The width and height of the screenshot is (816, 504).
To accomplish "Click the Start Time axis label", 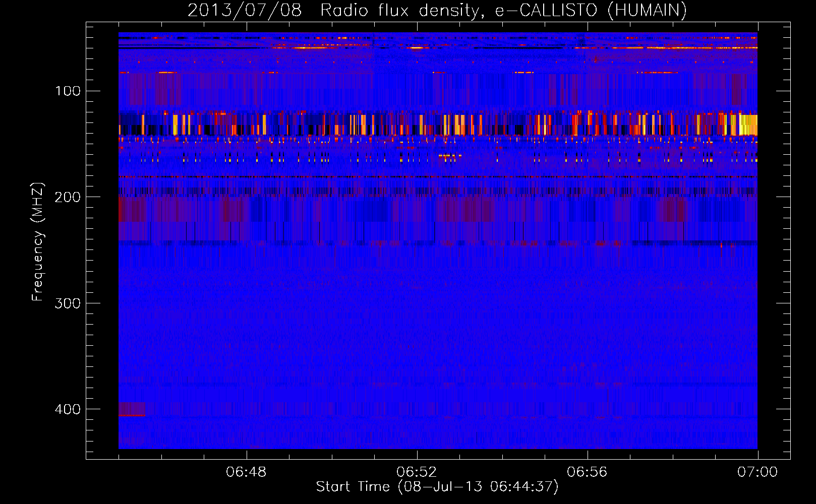I will 437,487.
